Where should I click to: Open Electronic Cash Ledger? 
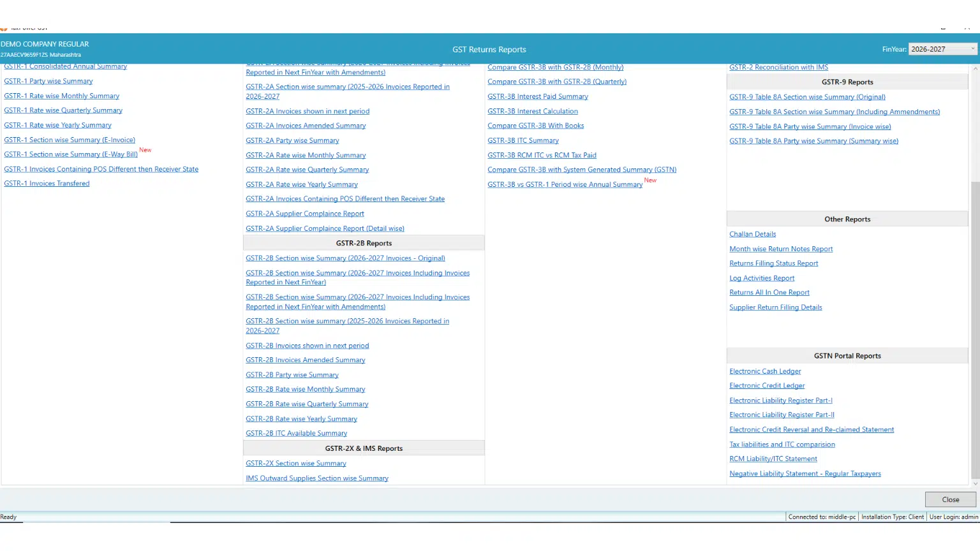(x=765, y=372)
